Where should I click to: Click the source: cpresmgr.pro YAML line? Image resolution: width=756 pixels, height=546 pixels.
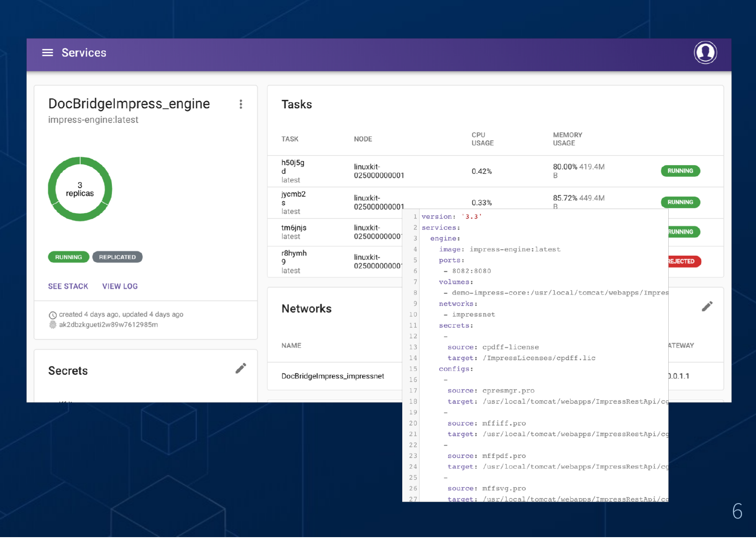pos(491,391)
